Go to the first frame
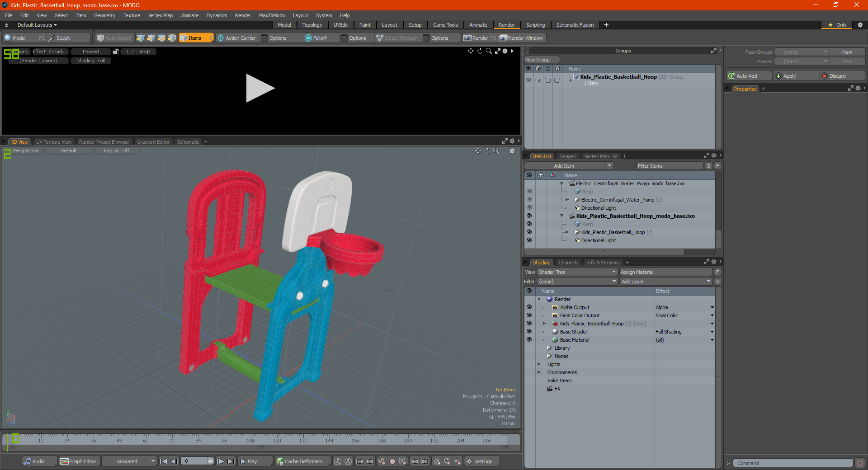The image size is (868, 470). click(164, 461)
